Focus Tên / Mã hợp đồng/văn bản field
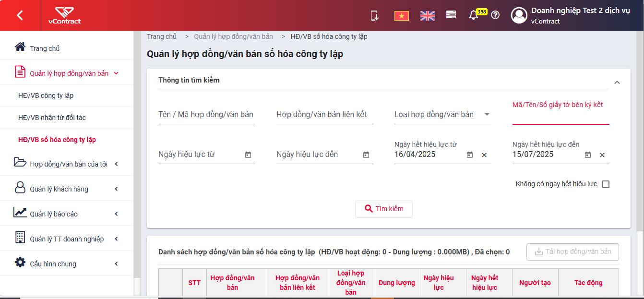Screen dimensions: 644x299 pyautogui.click(x=207, y=114)
